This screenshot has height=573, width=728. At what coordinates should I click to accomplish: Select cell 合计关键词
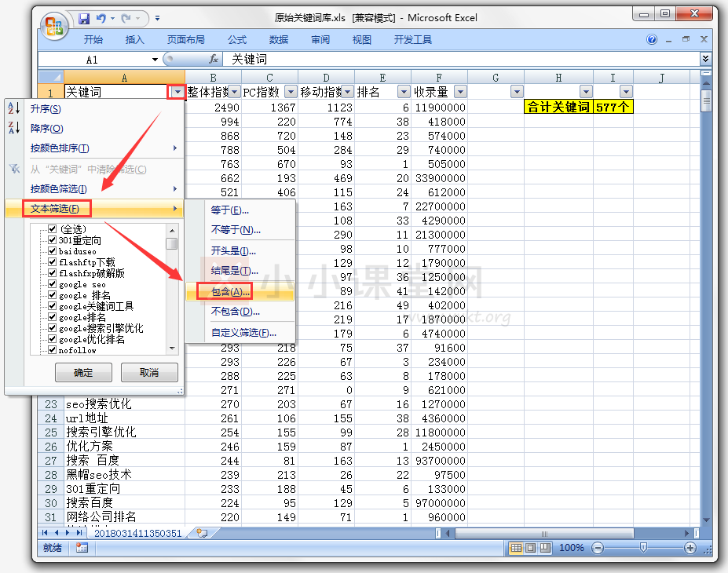coord(558,108)
